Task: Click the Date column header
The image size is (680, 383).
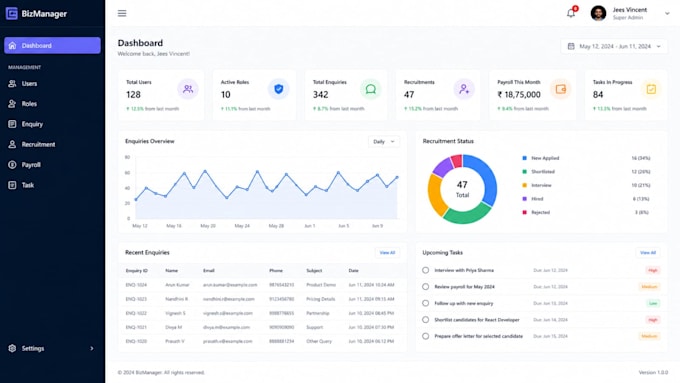Action: coord(353,271)
